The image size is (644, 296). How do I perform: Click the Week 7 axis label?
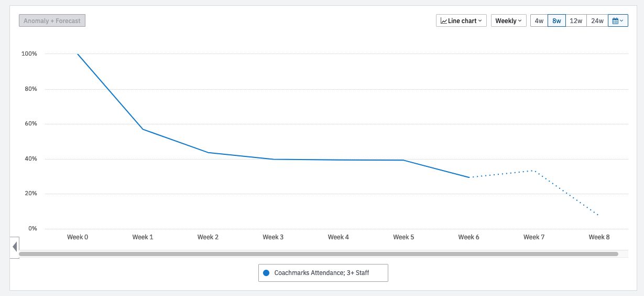[x=534, y=237]
